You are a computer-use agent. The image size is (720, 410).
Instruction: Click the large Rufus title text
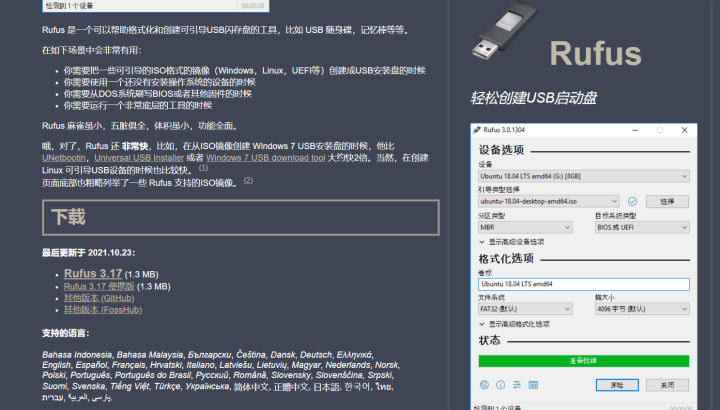tap(595, 54)
